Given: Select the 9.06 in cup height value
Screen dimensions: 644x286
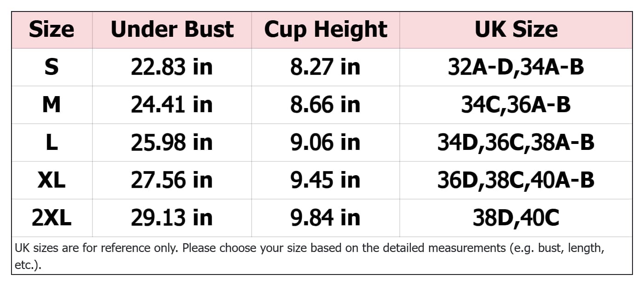Looking at the screenshot, I should [326, 143].
